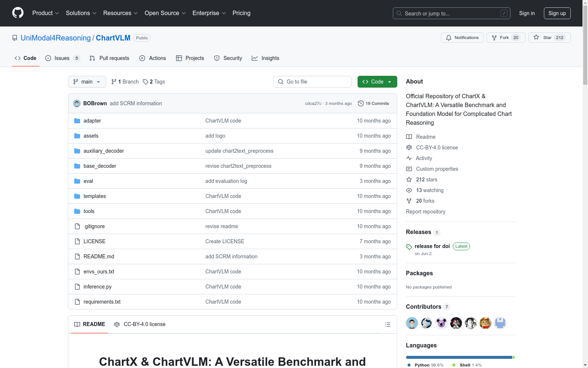Click the license scale icon in About
The height and width of the screenshot is (368, 588).
(x=409, y=148)
